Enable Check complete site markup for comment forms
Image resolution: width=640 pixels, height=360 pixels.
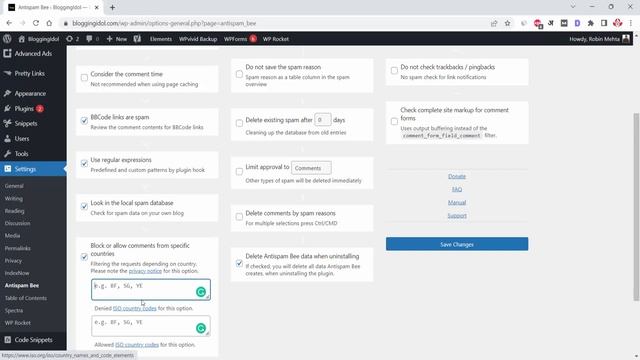pyautogui.click(x=394, y=121)
